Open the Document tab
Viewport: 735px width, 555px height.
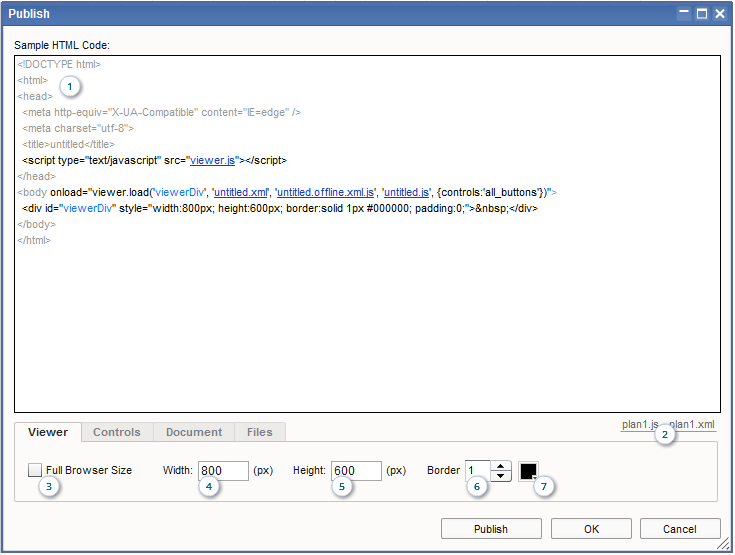click(x=194, y=432)
